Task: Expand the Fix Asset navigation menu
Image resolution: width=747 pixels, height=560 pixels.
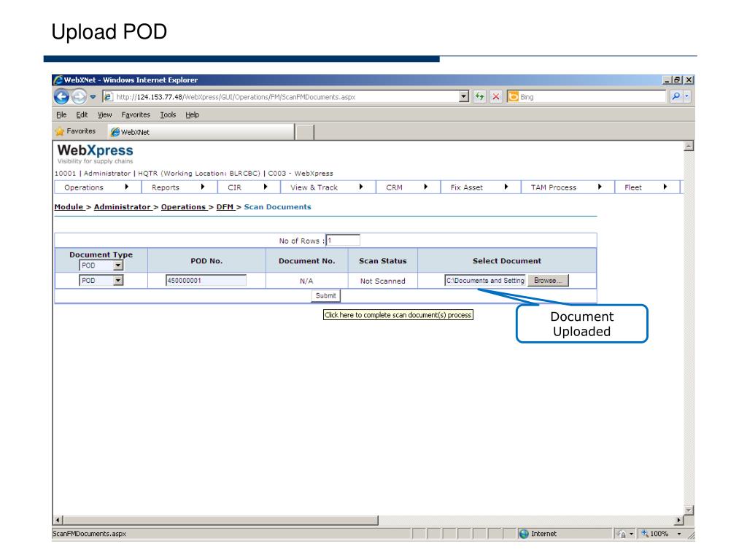Action: (480, 187)
